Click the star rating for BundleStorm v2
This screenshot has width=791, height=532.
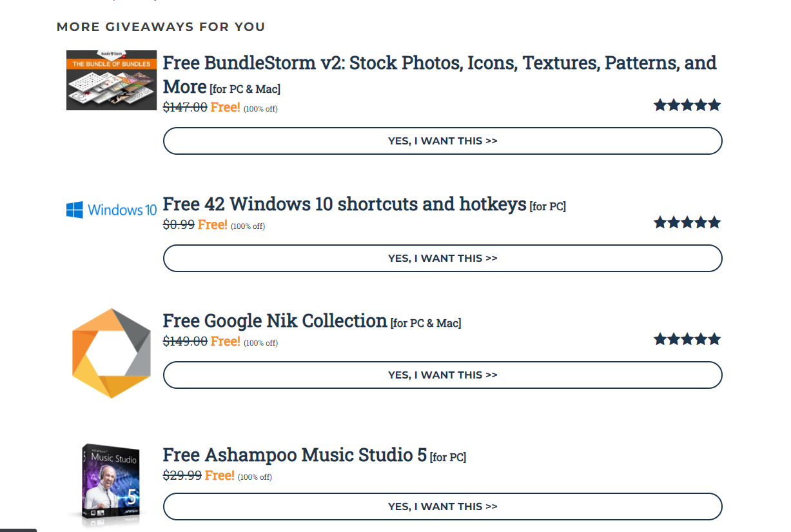click(687, 105)
